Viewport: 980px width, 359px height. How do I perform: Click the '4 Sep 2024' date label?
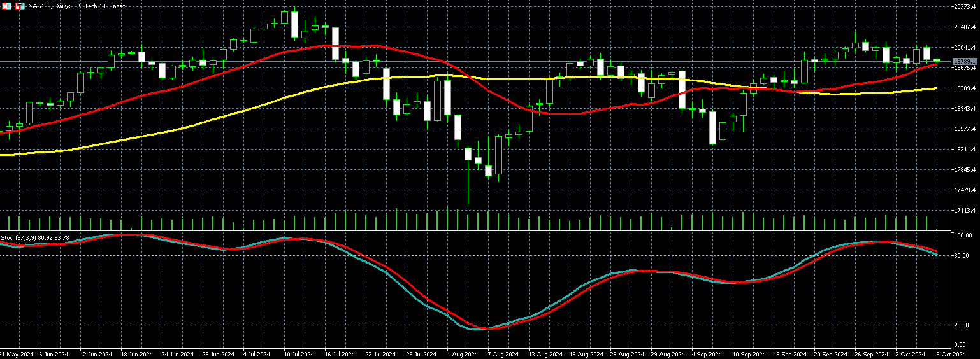[x=708, y=354]
